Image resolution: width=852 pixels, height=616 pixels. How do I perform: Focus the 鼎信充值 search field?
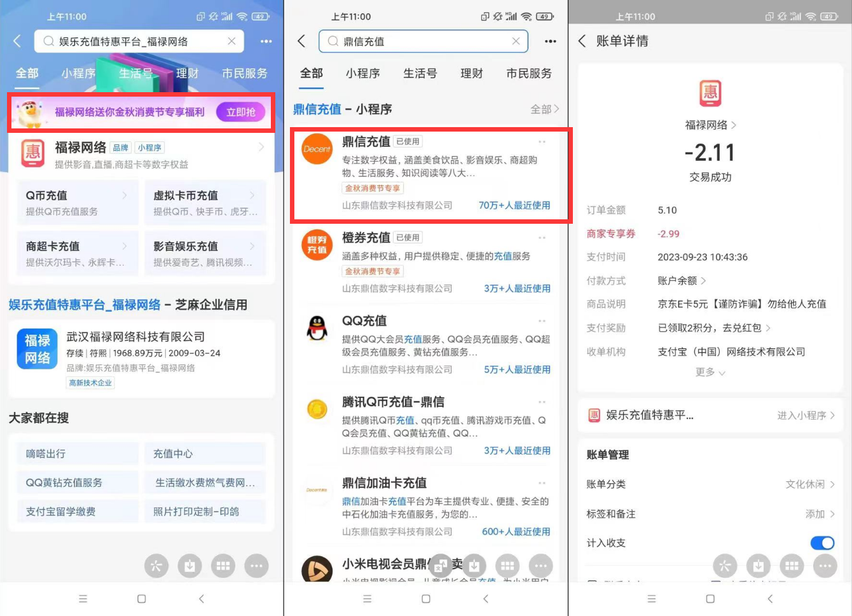(x=423, y=41)
